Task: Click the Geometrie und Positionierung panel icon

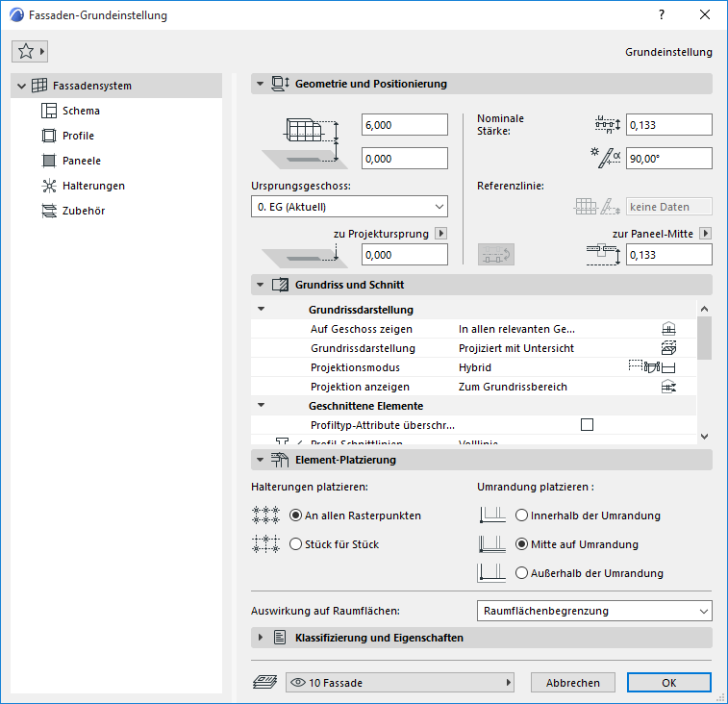Action: click(281, 84)
